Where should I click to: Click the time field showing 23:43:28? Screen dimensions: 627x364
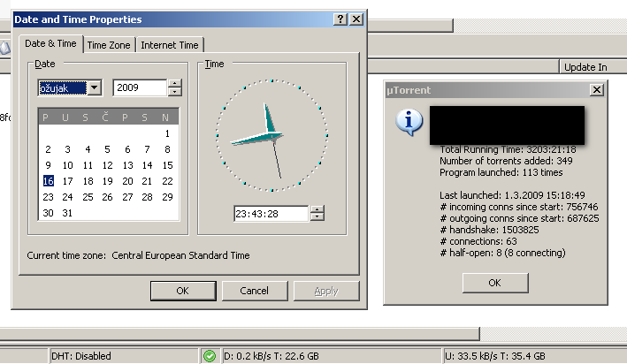coord(271,214)
